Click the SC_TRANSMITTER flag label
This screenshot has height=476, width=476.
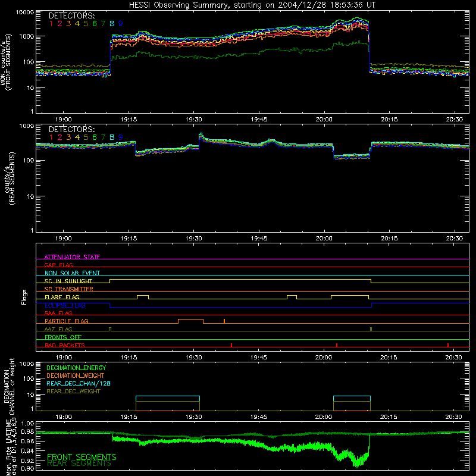click(x=69, y=289)
